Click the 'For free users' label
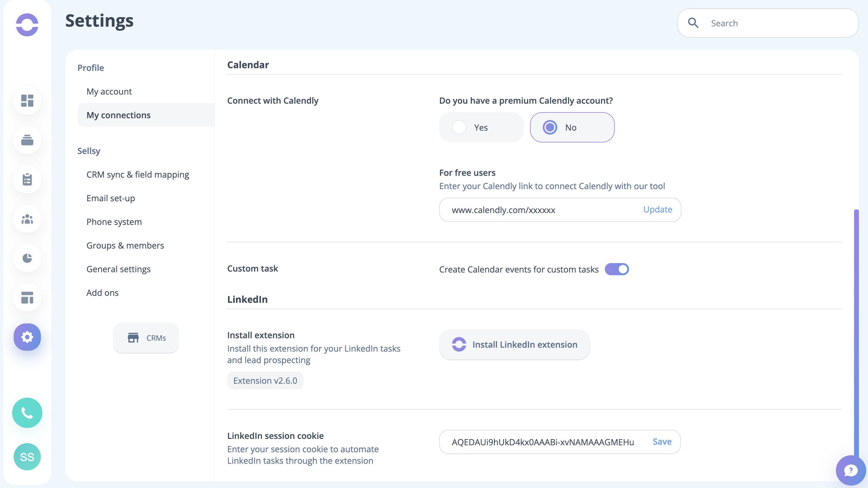 (x=467, y=173)
